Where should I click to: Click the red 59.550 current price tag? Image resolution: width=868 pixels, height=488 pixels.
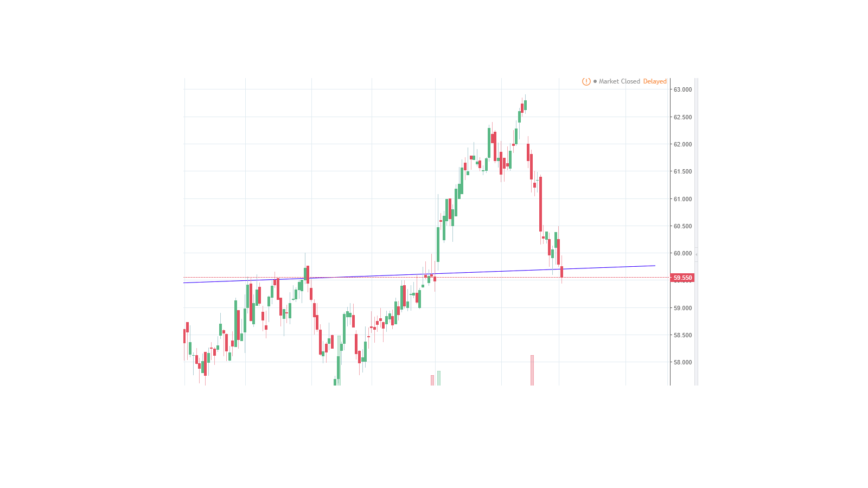(682, 278)
